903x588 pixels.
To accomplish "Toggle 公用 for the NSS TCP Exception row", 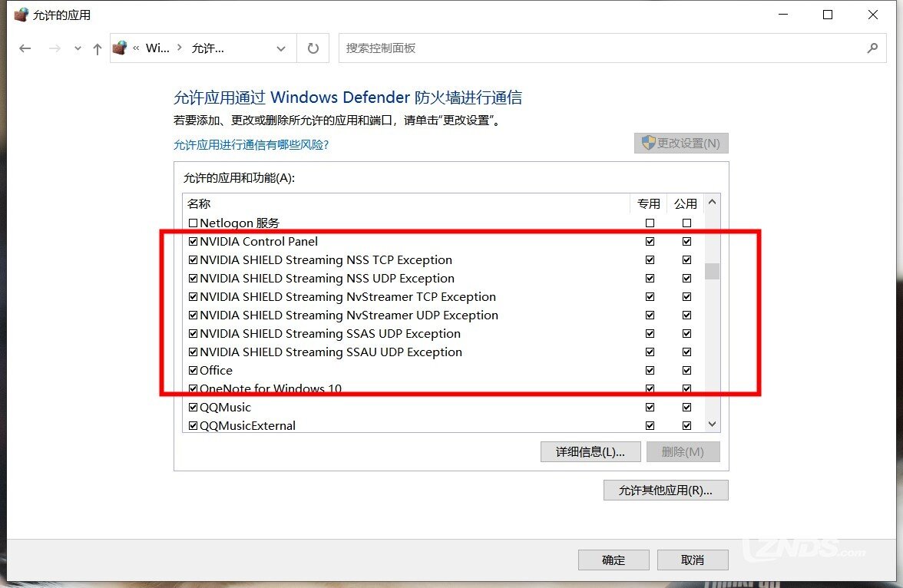I will pyautogui.click(x=687, y=259).
